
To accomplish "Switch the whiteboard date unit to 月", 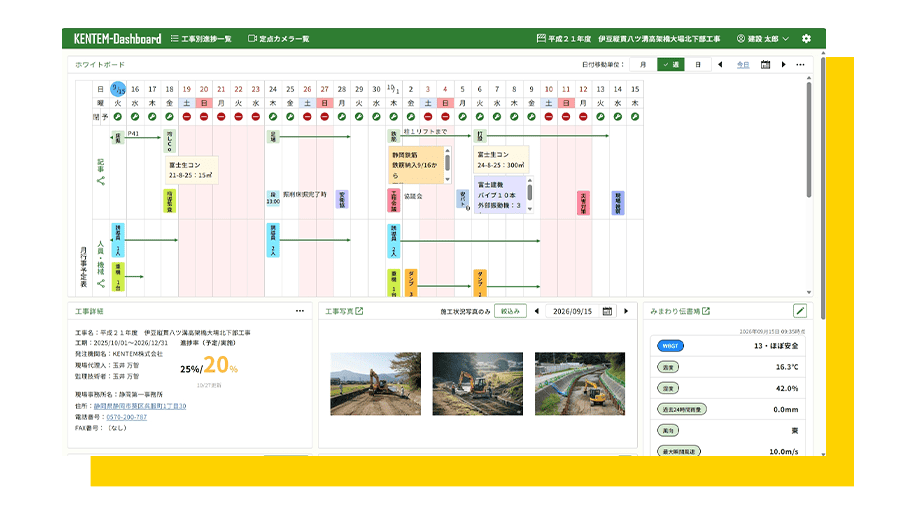I will point(643,65).
